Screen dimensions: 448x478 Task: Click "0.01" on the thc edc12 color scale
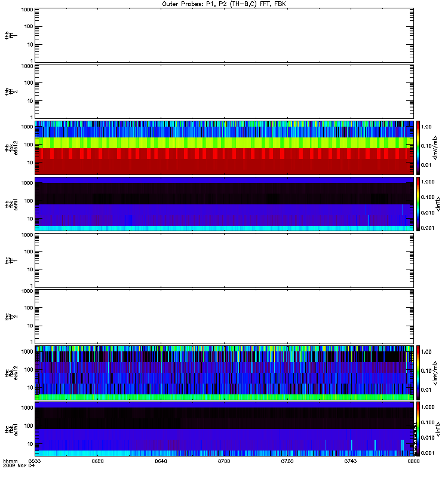point(426,390)
